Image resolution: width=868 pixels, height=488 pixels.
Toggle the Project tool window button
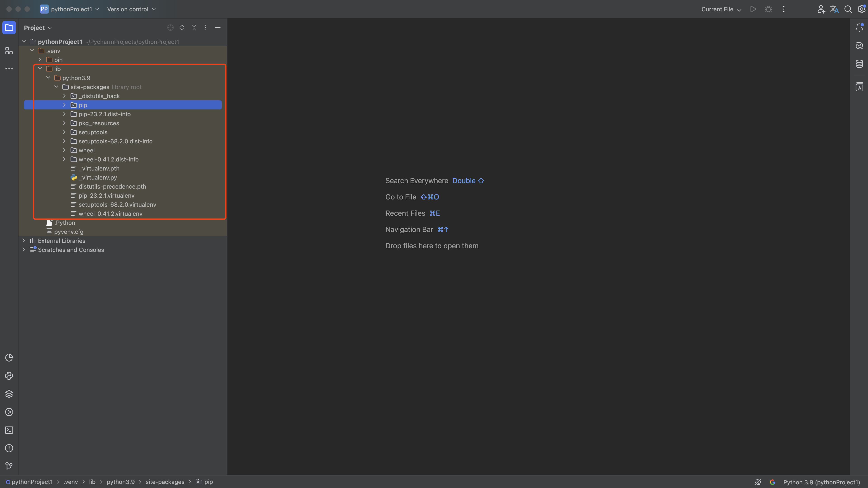[9, 28]
